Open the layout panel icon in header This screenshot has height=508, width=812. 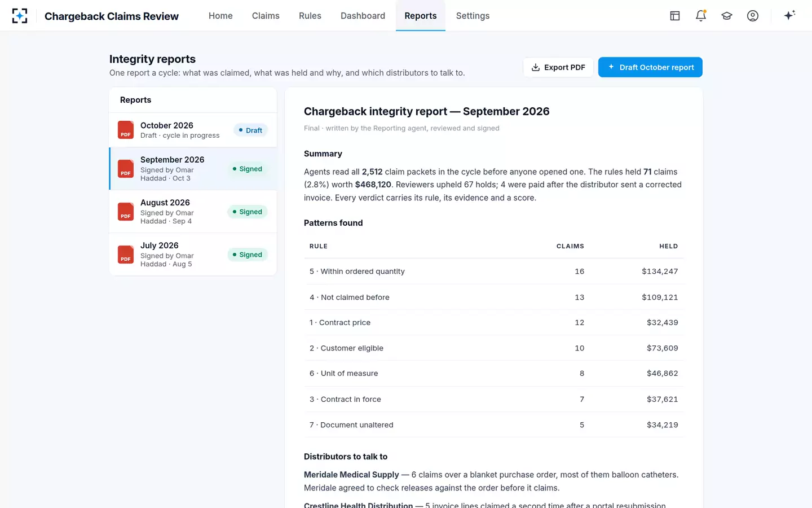pos(675,16)
